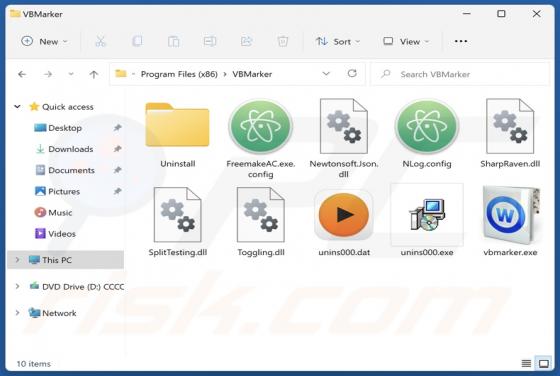Screen dimensions: 560x376
Task: Click the Quick access label
Action: (68, 107)
